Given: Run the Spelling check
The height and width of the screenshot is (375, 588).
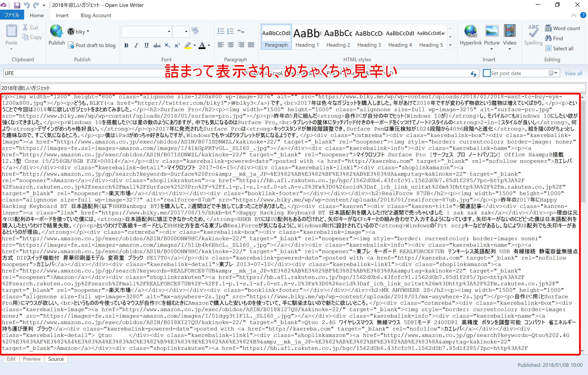Looking at the screenshot, I should pyautogui.click(x=533, y=35).
